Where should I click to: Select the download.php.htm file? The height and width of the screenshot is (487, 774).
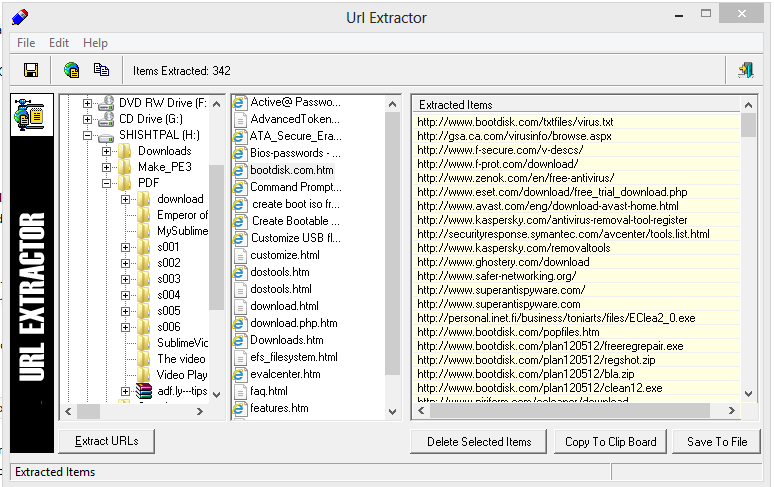(x=294, y=323)
